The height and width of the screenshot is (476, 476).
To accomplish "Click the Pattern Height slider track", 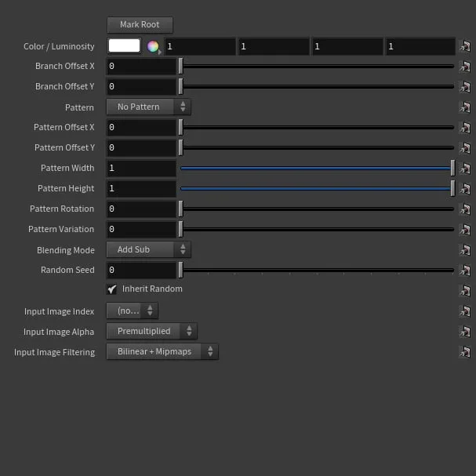I will click(314, 188).
